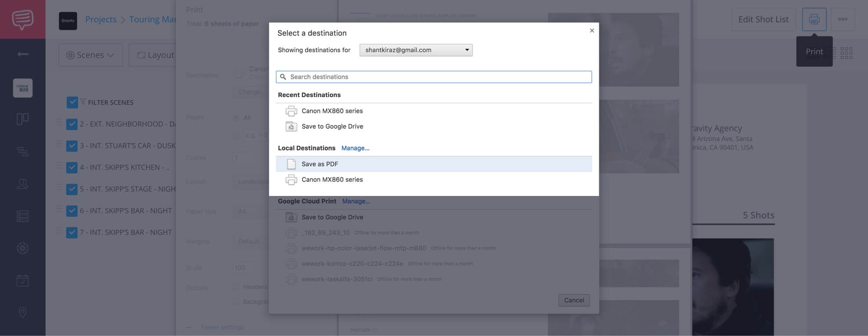
Task: Open the Layout dropdown button
Action: (x=155, y=55)
